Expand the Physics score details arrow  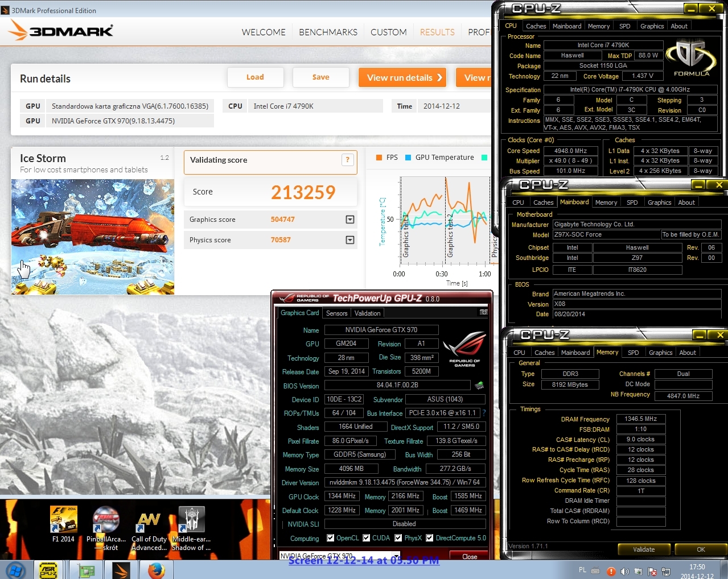coord(350,240)
